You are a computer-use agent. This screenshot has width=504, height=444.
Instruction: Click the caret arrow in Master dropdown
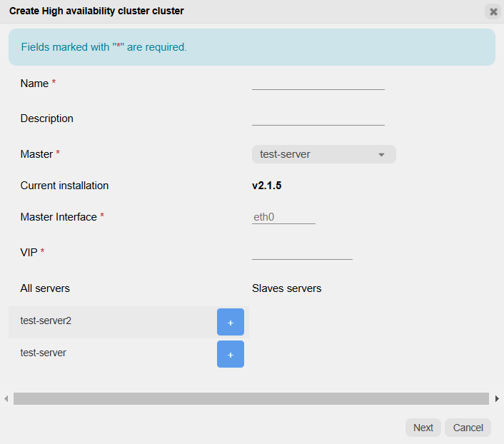(x=381, y=155)
